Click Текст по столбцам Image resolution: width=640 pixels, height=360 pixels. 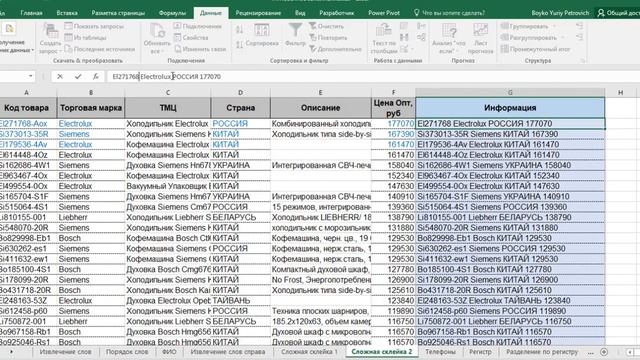384,39
